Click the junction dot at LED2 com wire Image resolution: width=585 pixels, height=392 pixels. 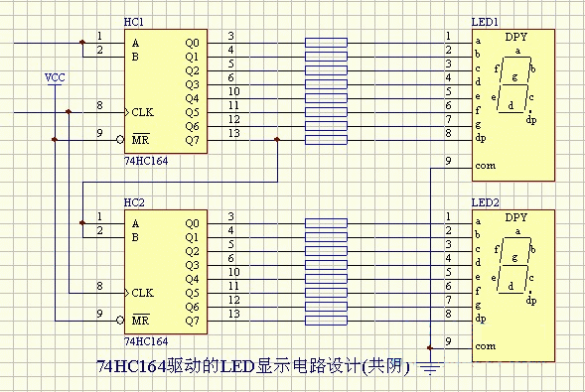coord(430,347)
